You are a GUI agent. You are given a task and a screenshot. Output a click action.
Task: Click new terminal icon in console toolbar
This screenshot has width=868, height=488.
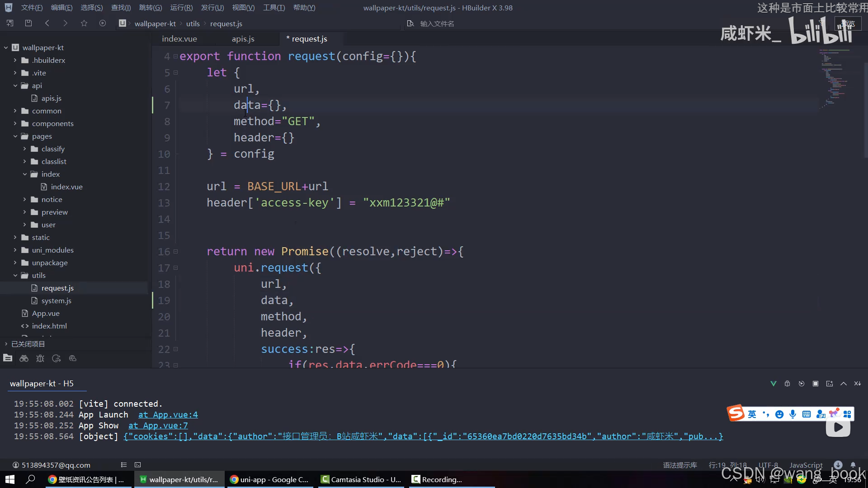tap(830, 384)
